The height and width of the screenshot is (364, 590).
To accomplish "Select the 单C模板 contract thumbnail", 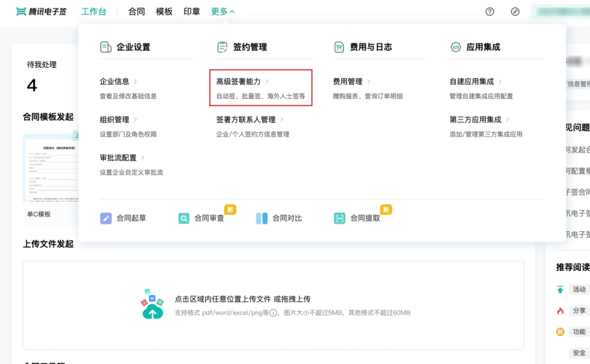I will tap(51, 168).
